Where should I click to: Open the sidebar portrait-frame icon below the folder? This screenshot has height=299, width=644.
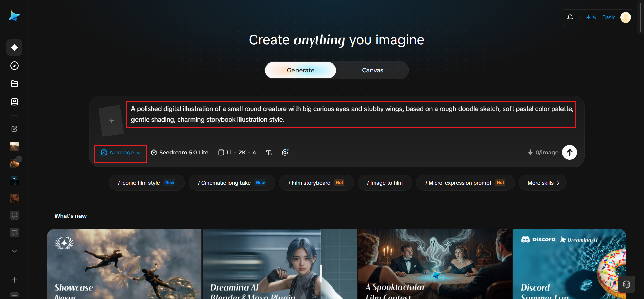pos(14,102)
